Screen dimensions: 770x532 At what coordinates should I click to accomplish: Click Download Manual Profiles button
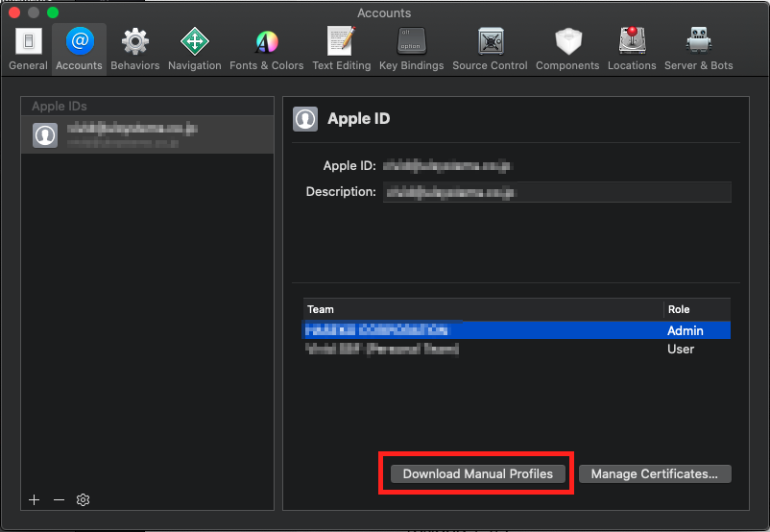pyautogui.click(x=478, y=474)
